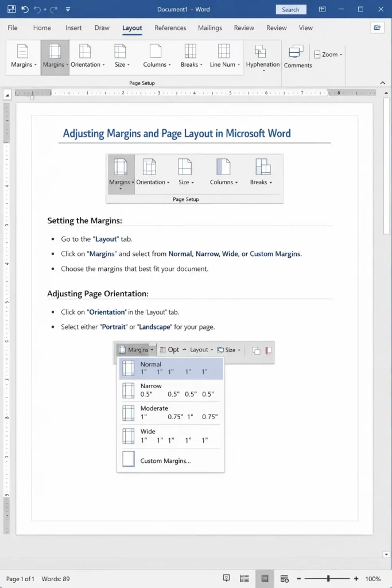Viewport: 392px width, 588px height.
Task: Click the Comments icon in the ribbon
Action: [296, 52]
